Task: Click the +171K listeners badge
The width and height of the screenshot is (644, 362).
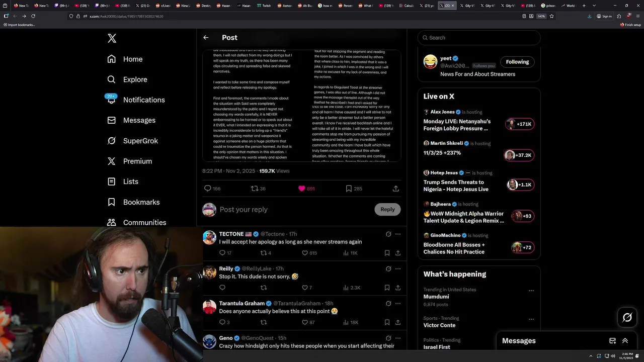Action: pos(520,124)
